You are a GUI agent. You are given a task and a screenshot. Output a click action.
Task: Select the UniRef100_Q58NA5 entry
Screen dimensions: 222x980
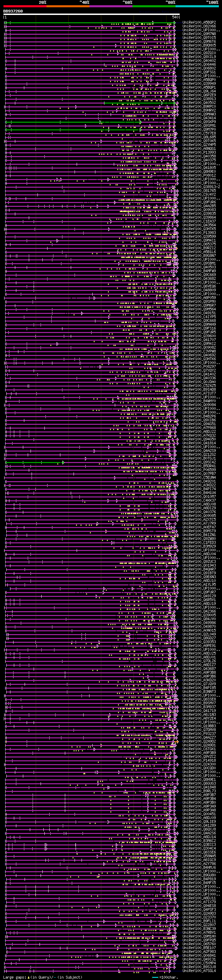tap(199, 856)
